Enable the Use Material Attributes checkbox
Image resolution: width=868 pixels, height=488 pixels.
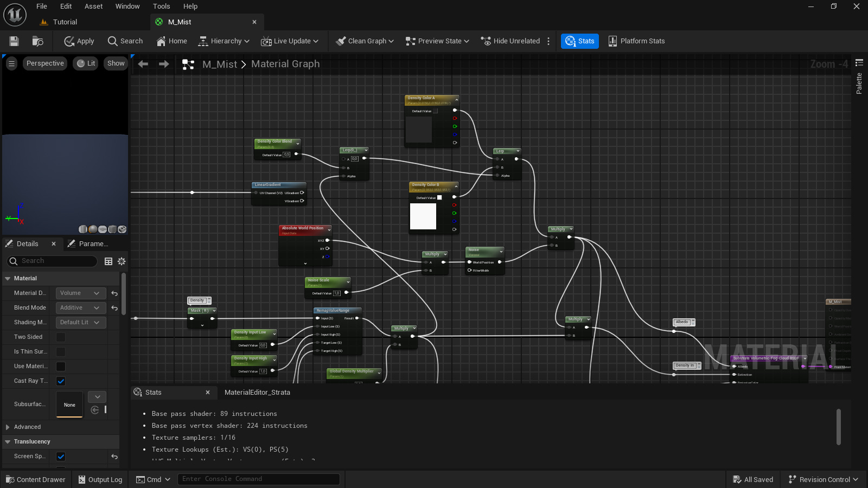pos(61,367)
